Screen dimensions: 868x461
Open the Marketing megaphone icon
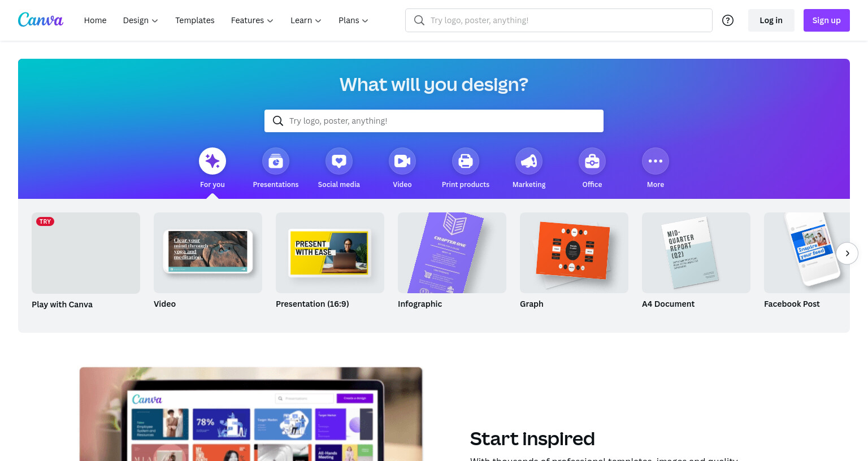[529, 162]
